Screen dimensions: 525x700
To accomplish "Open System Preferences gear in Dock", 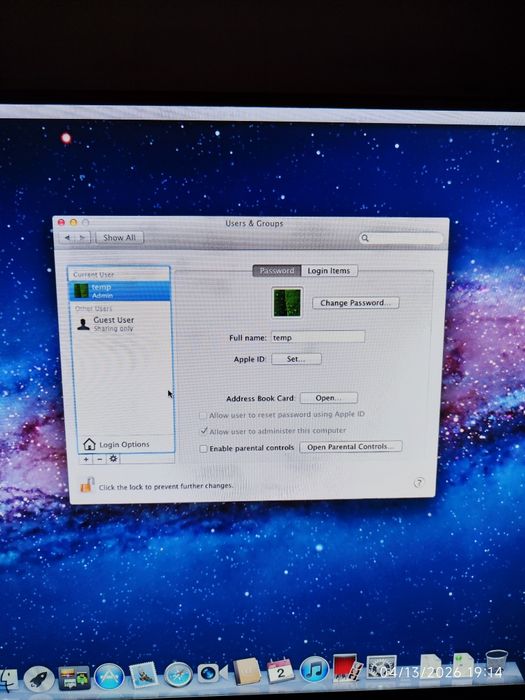I will [381, 668].
